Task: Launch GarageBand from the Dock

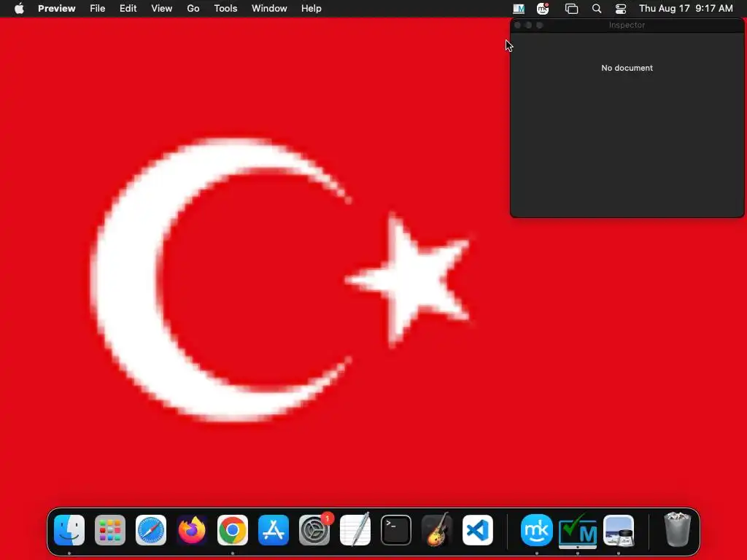Action: [437, 530]
